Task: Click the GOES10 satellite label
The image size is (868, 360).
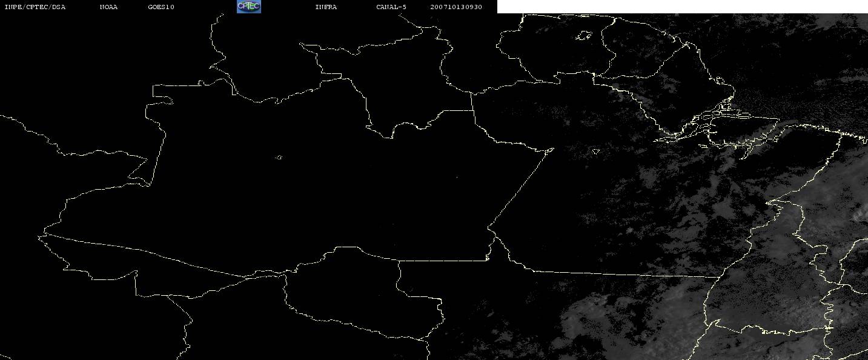Action: point(161,7)
